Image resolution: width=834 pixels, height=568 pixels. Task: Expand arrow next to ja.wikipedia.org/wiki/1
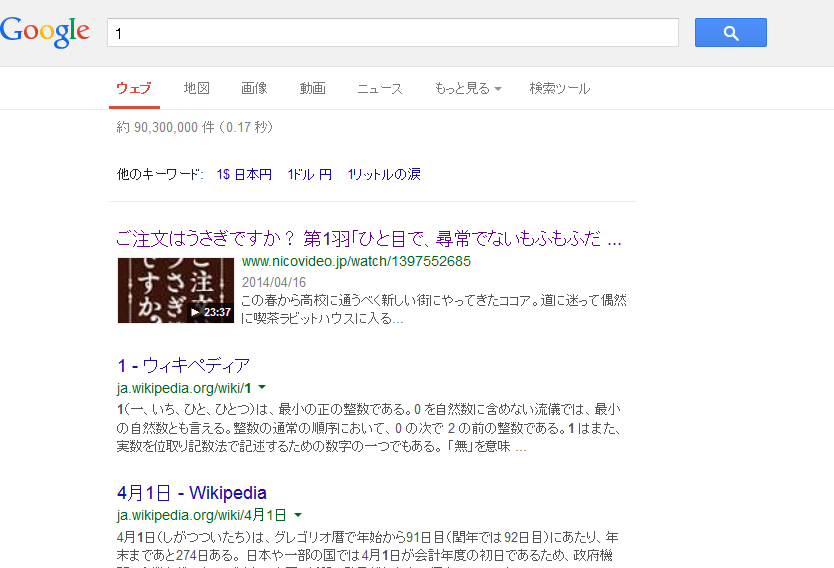point(262,387)
